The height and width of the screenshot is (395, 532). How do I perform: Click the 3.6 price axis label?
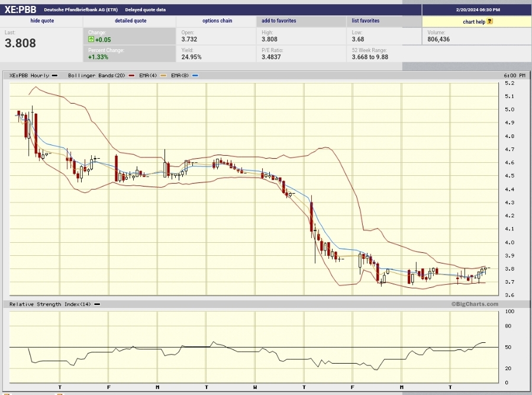coord(510,295)
